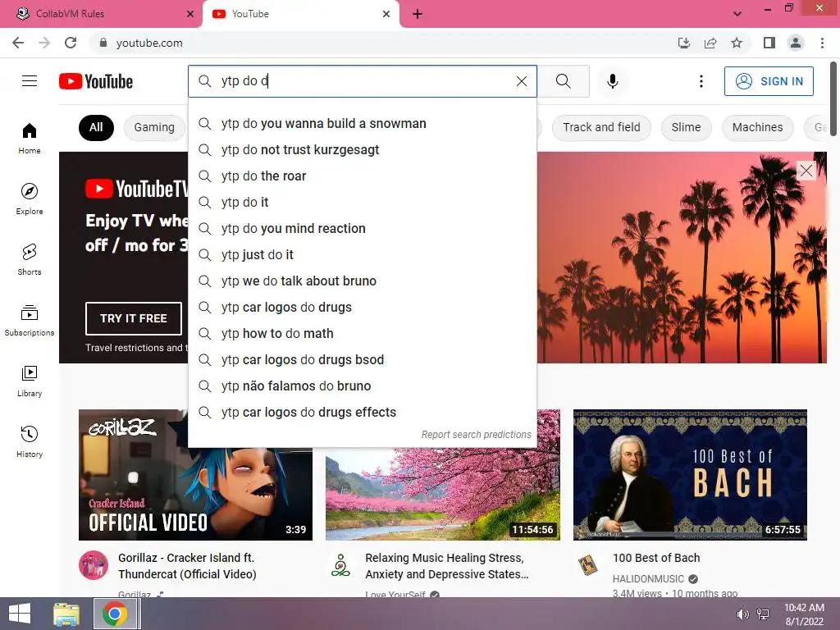
Task: Choose suggestion 'ytp do not trust kurzgesagt'
Action: point(362,149)
